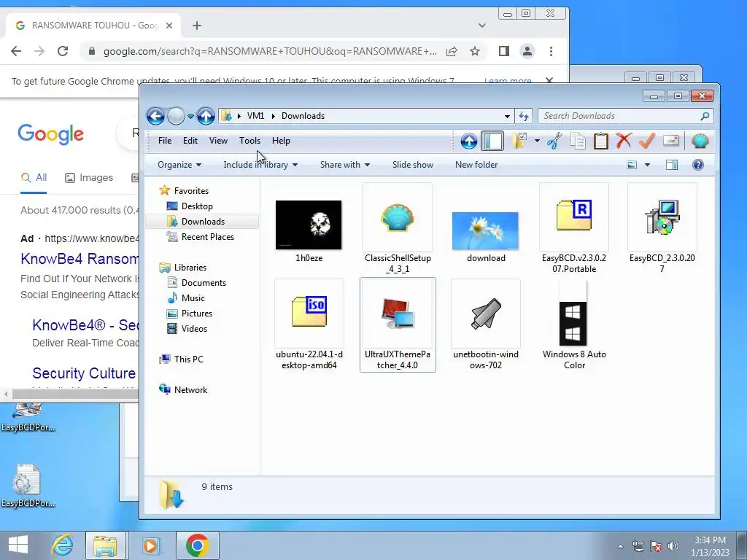Click the taskbar volume speaker icon
Image resolution: width=747 pixels, height=560 pixels.
673,546
